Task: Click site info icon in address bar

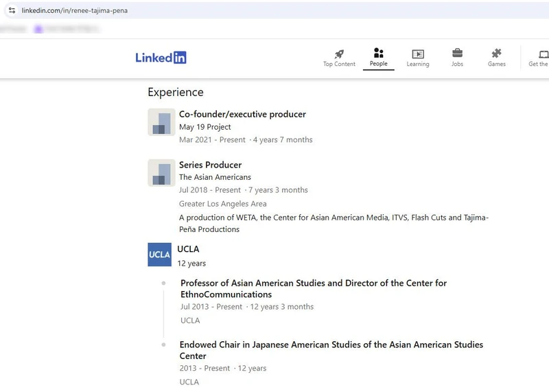Action: click(x=12, y=10)
